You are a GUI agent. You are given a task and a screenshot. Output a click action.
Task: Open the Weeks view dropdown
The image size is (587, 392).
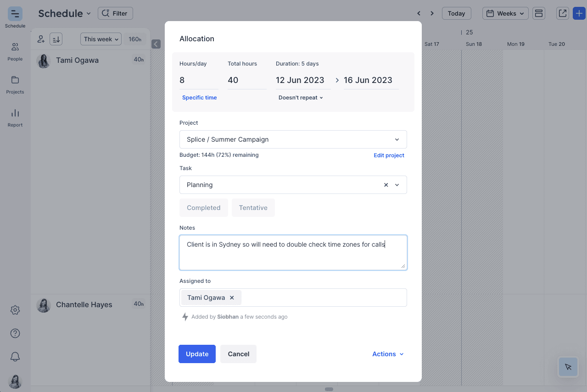coord(505,13)
